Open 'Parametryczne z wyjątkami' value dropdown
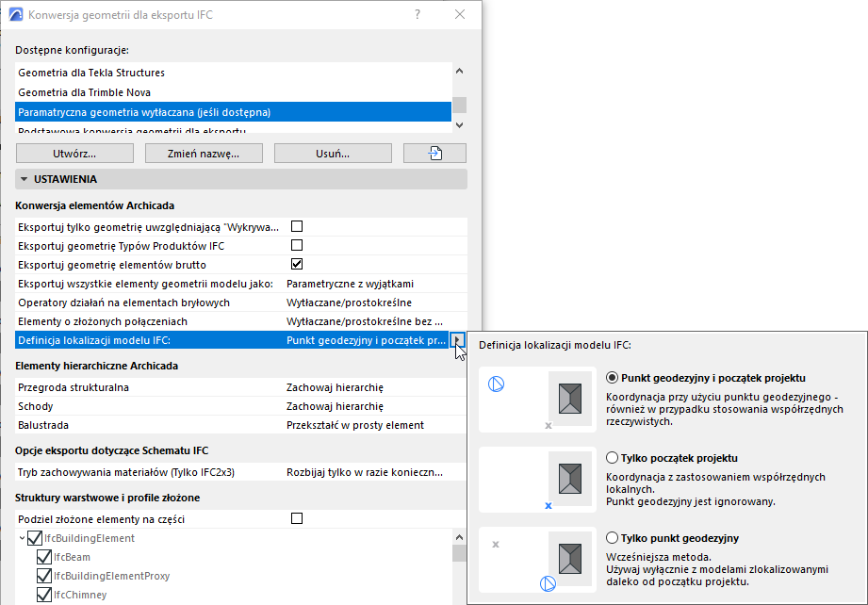868x605 pixels. (x=350, y=284)
